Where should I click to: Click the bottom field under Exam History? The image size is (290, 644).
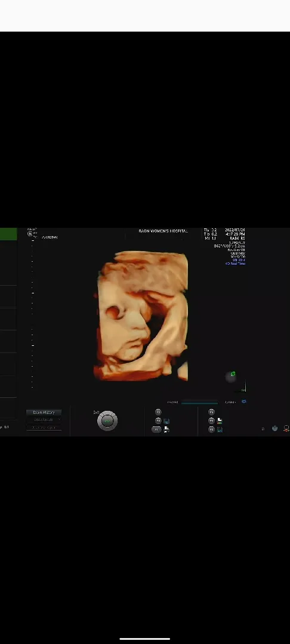44,427
